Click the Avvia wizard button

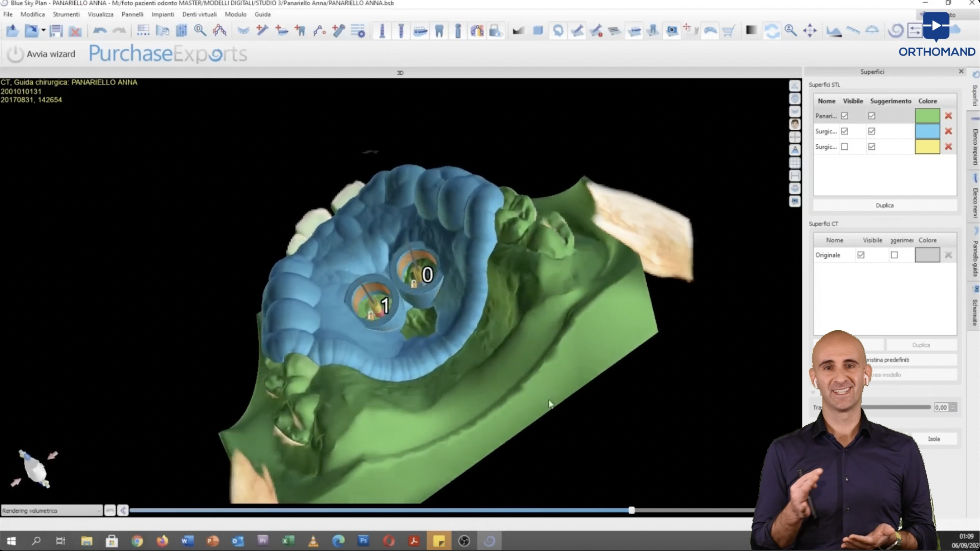tap(42, 54)
